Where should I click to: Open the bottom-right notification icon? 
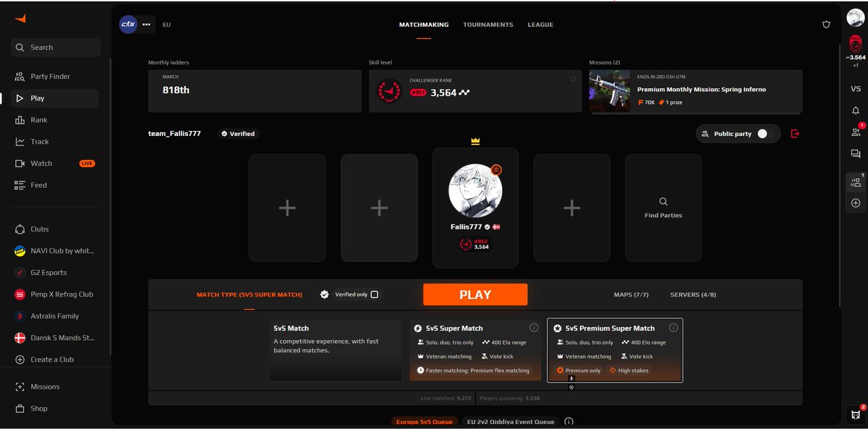click(x=856, y=415)
